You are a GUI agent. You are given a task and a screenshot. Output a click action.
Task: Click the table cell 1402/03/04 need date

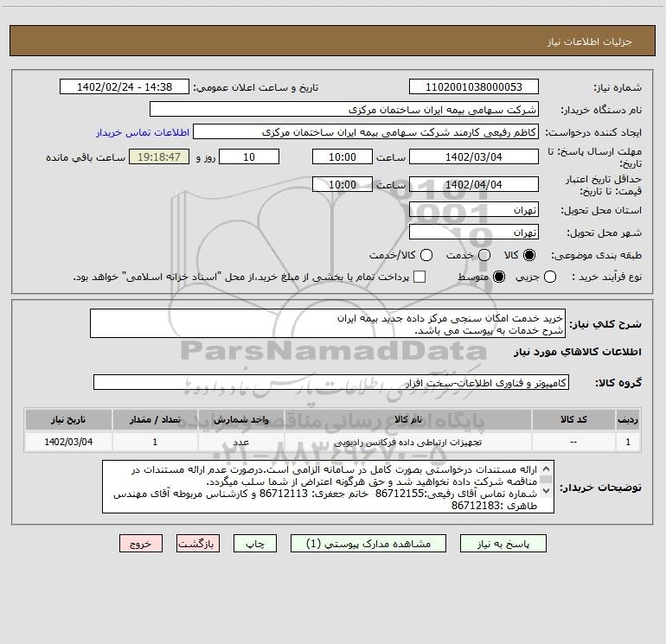(x=68, y=442)
